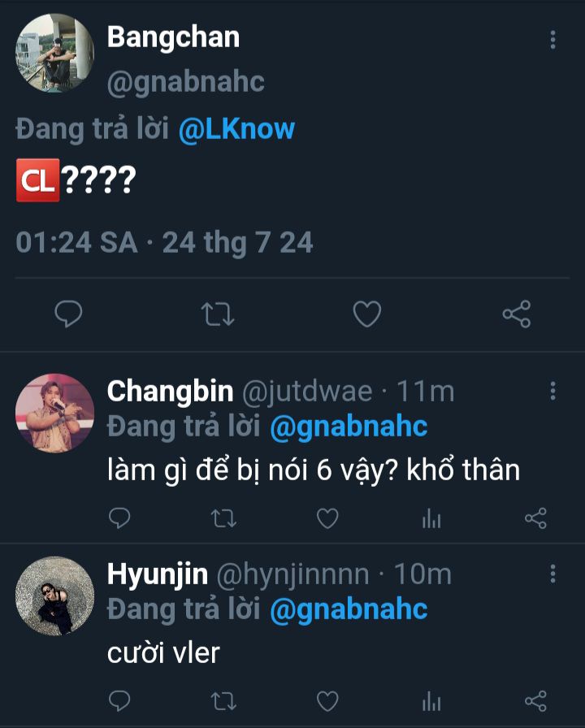This screenshot has height=728, width=585.
Task: Open more options on Changbin's reply
Action: (552, 392)
